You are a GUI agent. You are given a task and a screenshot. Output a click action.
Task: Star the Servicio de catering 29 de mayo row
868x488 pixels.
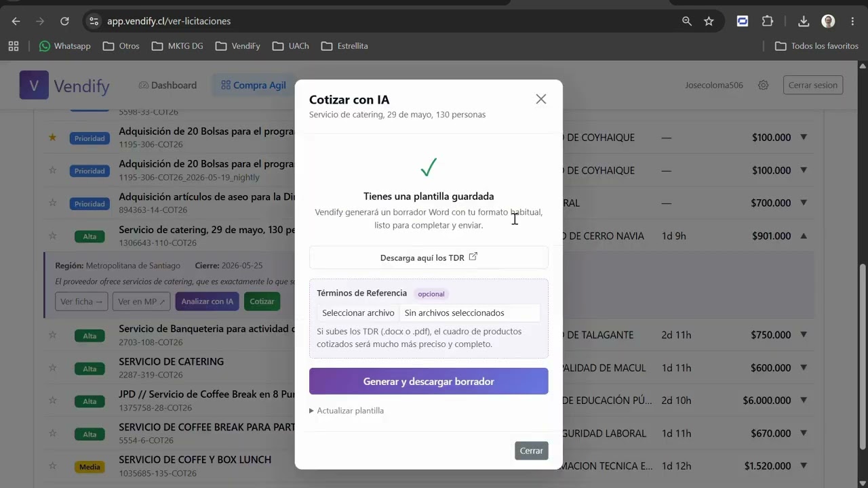52,236
